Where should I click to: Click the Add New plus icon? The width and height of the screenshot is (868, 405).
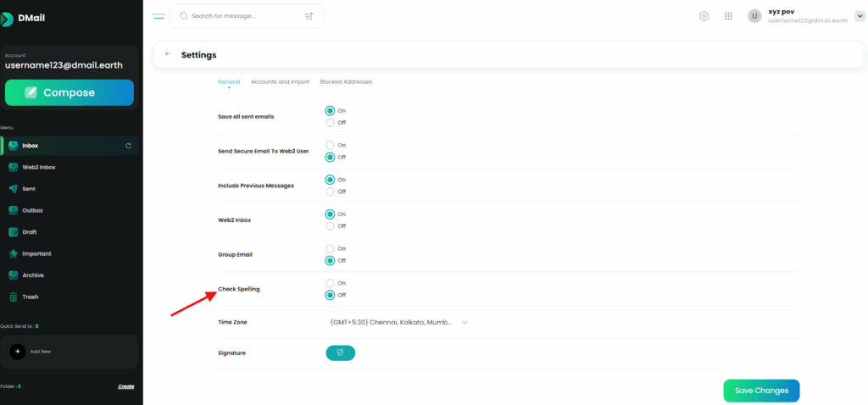click(18, 351)
